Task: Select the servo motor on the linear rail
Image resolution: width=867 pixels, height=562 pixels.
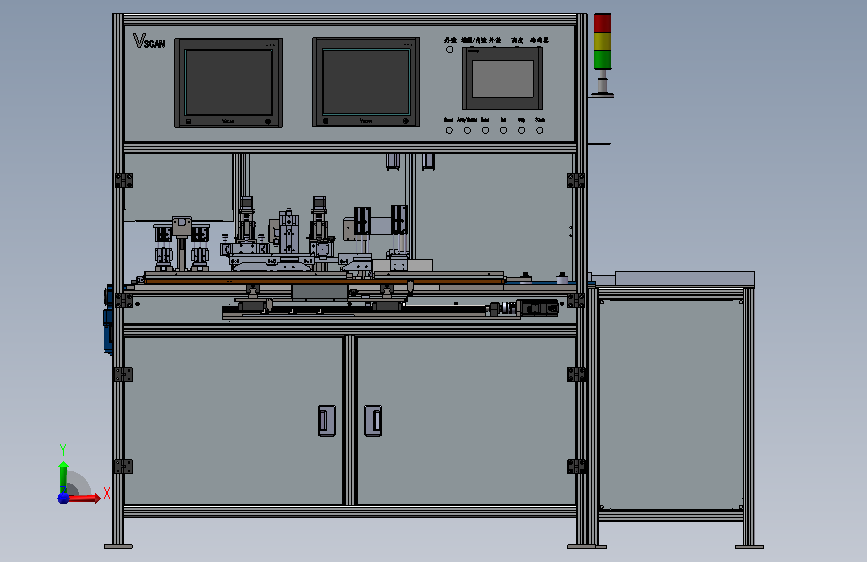Action: click(537, 308)
